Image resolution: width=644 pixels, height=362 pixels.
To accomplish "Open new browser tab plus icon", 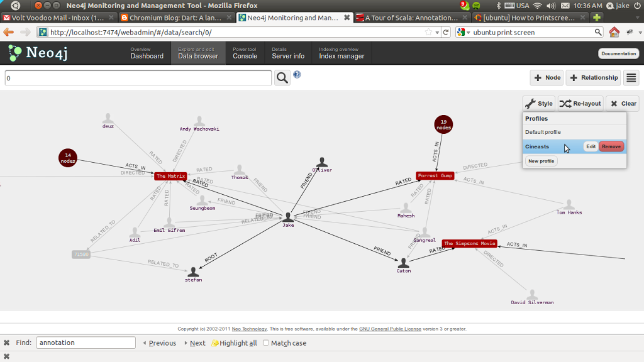I will click(597, 18).
